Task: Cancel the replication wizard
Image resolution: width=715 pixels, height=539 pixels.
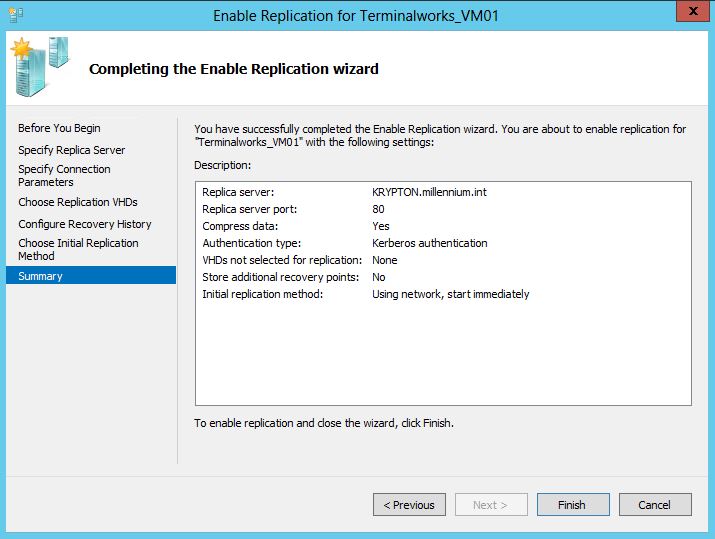Action: [655, 505]
